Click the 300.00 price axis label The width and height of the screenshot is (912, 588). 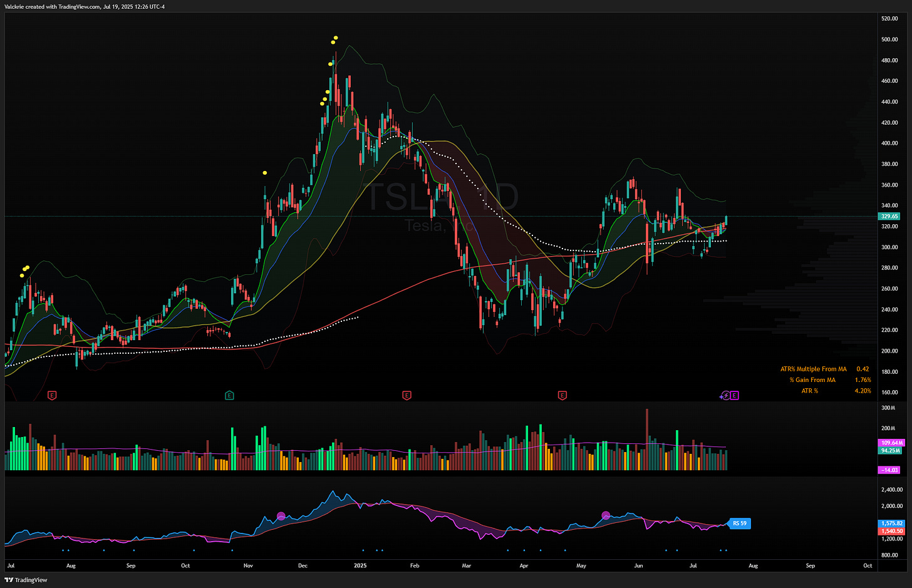tap(889, 247)
